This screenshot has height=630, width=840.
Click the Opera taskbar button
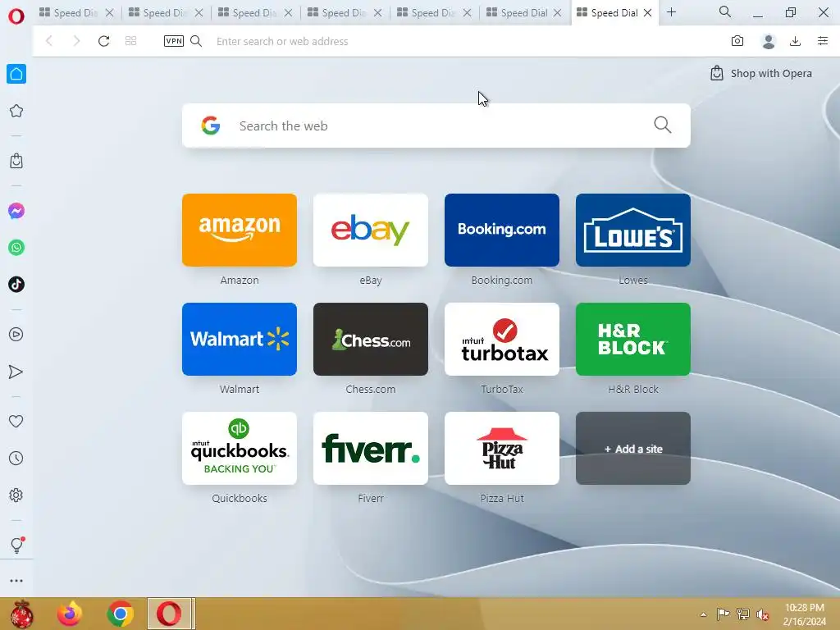coord(171,614)
